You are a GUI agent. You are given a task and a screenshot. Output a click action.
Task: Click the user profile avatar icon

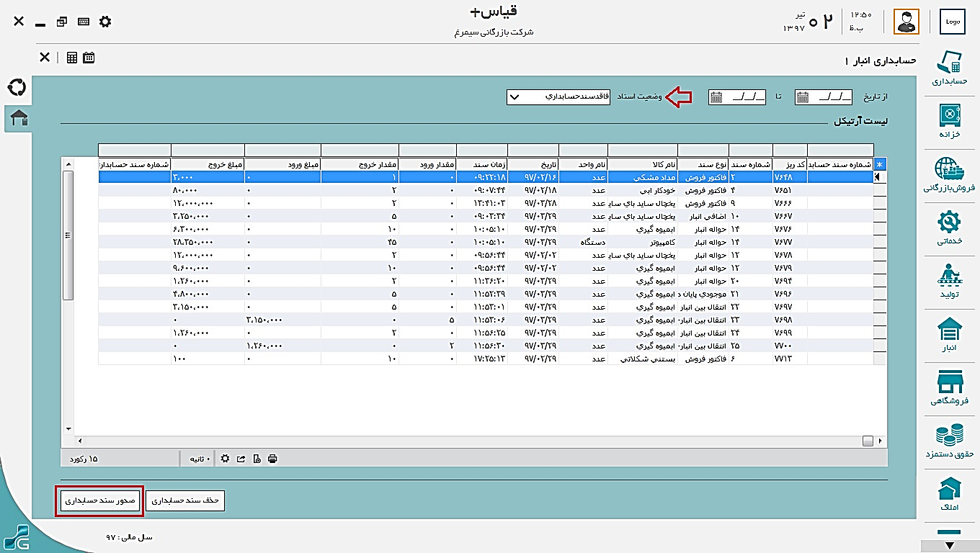click(x=906, y=22)
